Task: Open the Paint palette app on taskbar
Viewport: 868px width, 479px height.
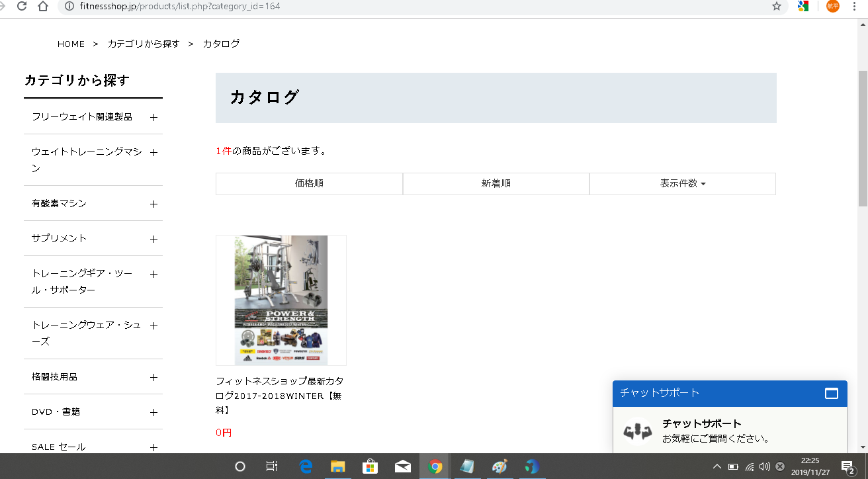Action: [x=499, y=466]
